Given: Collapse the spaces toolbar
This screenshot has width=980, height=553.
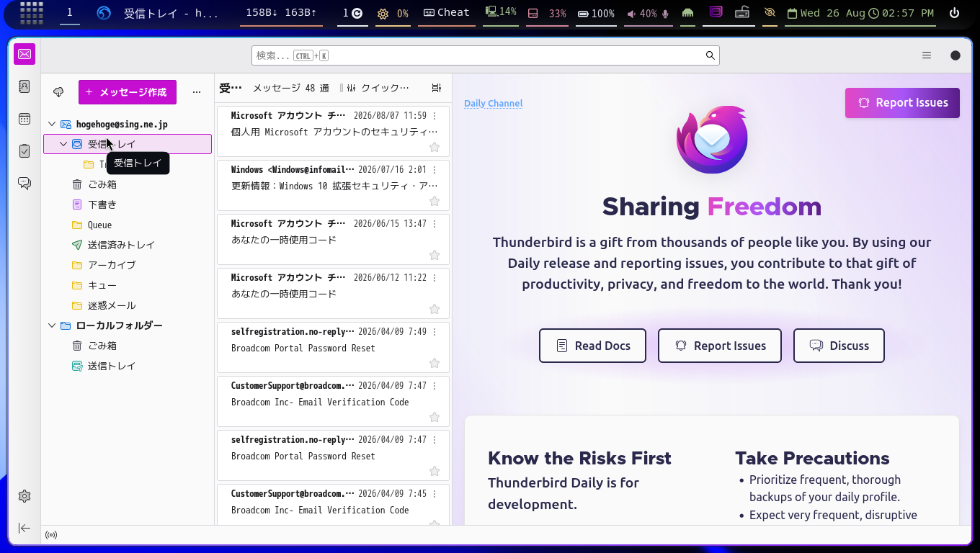Looking at the screenshot, I should 24,528.
